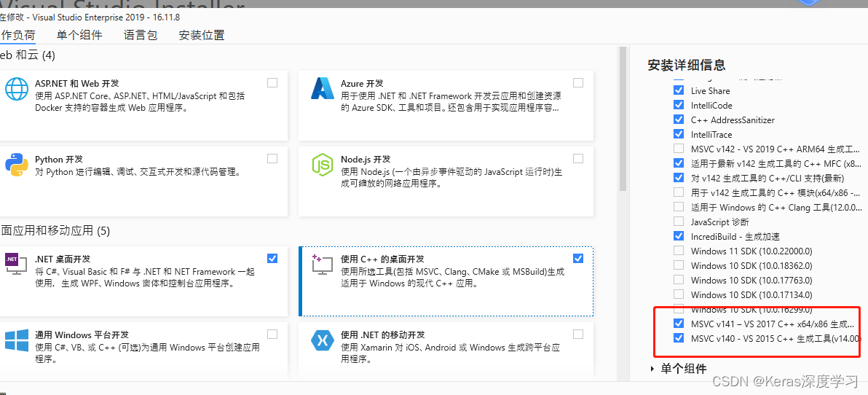Image resolution: width=868 pixels, height=395 pixels.
Task: Select the Node.js 开发 title text
Action: pos(366,160)
